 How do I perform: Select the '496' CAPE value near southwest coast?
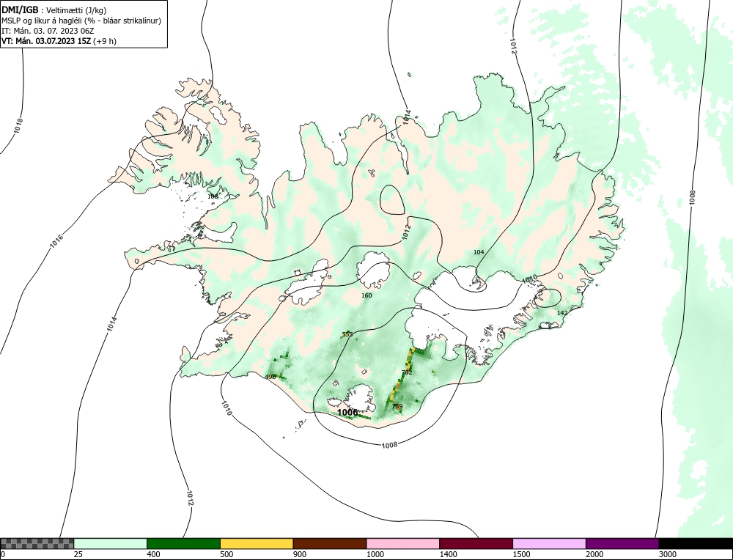(x=270, y=377)
